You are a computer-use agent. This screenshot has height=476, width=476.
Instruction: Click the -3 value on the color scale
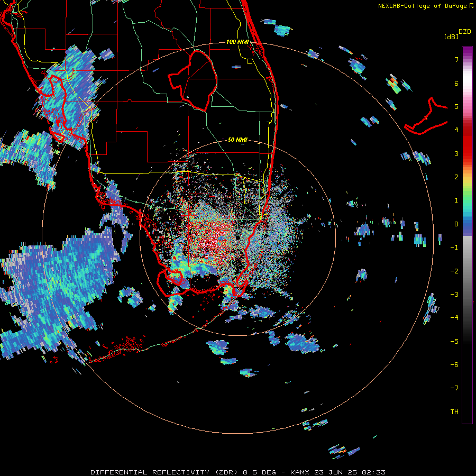click(x=454, y=295)
